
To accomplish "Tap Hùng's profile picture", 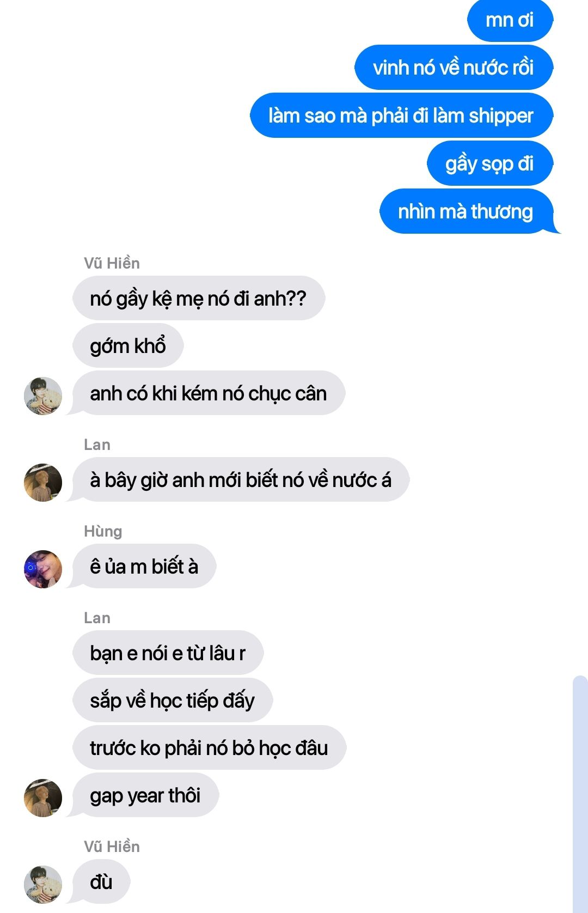I will pos(43,569).
